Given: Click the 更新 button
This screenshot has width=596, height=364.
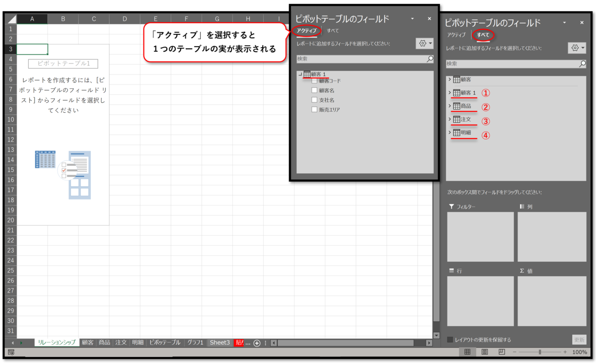Looking at the screenshot, I should point(579,340).
